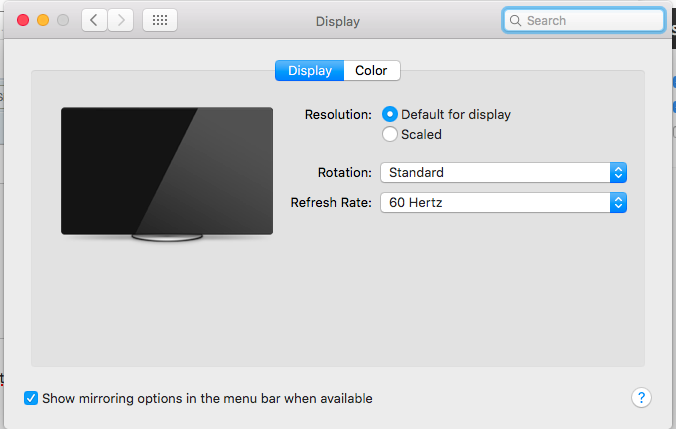Minimize the window with the yellow button
Image resolution: width=676 pixels, height=429 pixels.
43,20
